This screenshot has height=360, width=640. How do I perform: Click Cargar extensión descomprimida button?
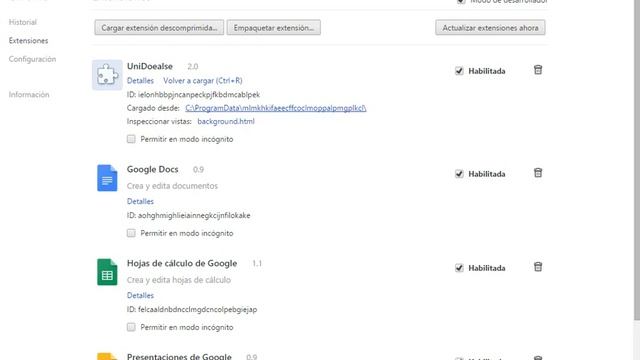tap(159, 28)
